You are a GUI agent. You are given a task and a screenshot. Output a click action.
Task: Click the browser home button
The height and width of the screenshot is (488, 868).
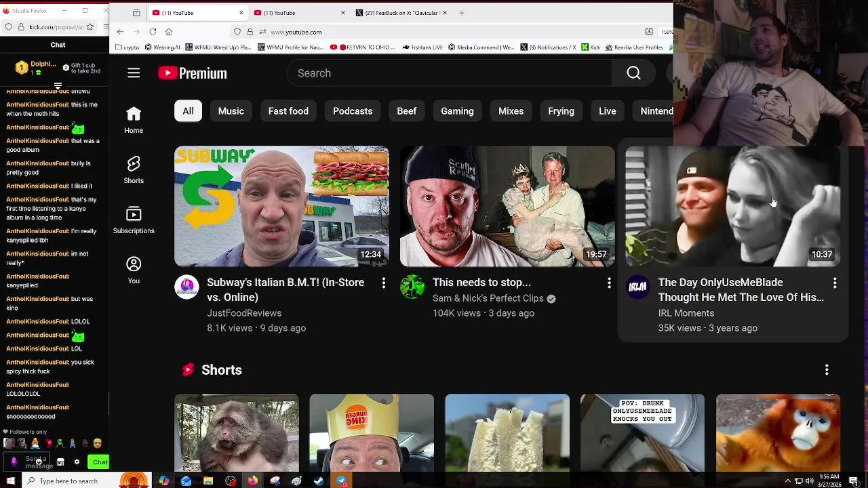[169, 32]
